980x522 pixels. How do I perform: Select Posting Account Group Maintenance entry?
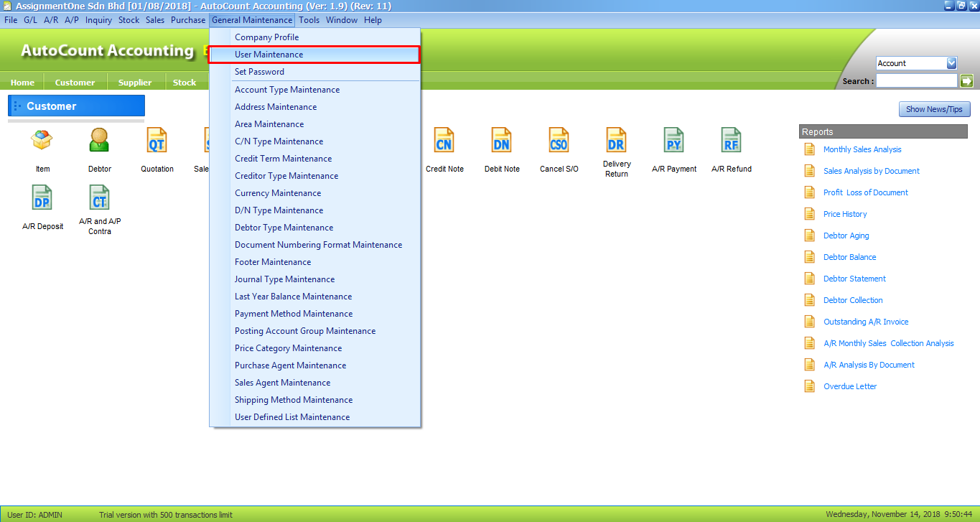point(314,331)
